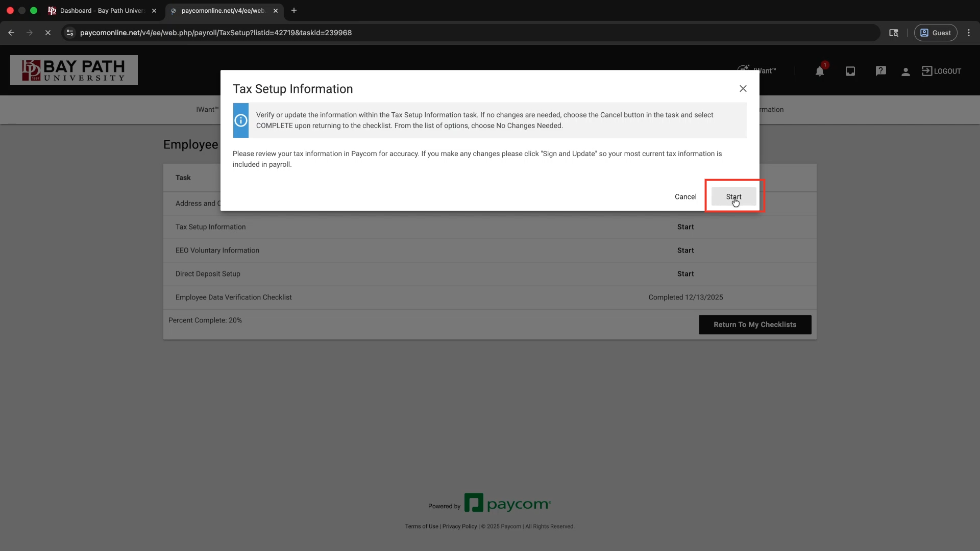Click the help question mark icon
Image resolution: width=980 pixels, height=551 pixels.
click(880, 71)
